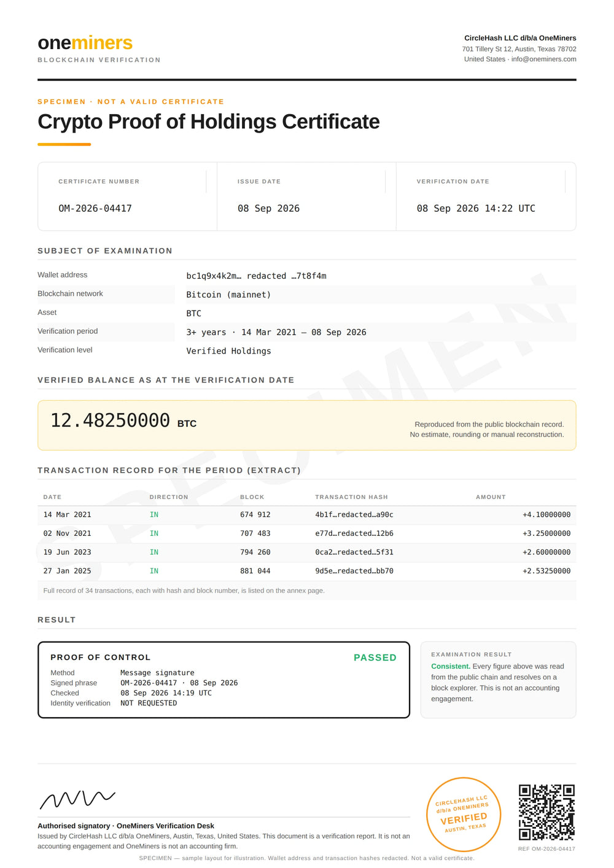
Task: Click the info@oneminers.com email address
Action: click(543, 60)
